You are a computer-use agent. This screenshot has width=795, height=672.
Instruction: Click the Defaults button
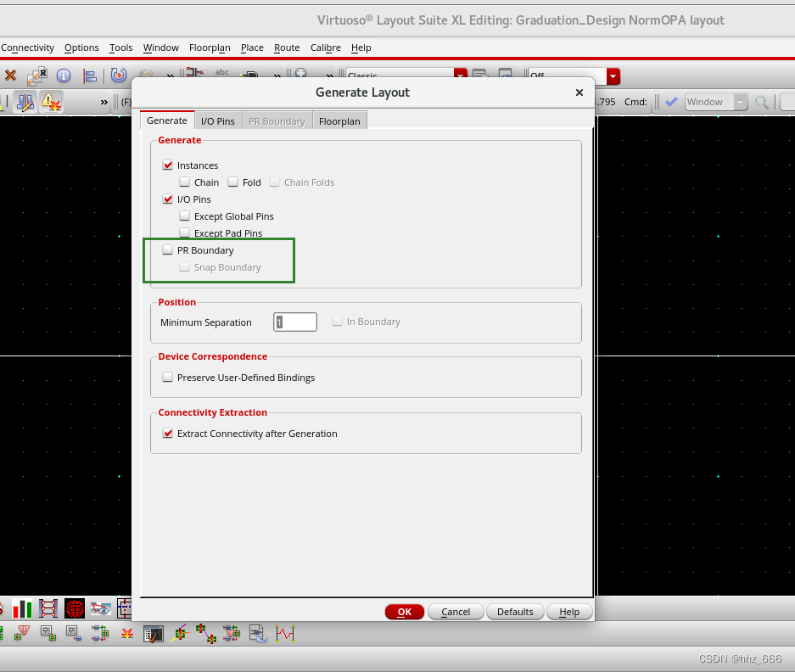515,612
